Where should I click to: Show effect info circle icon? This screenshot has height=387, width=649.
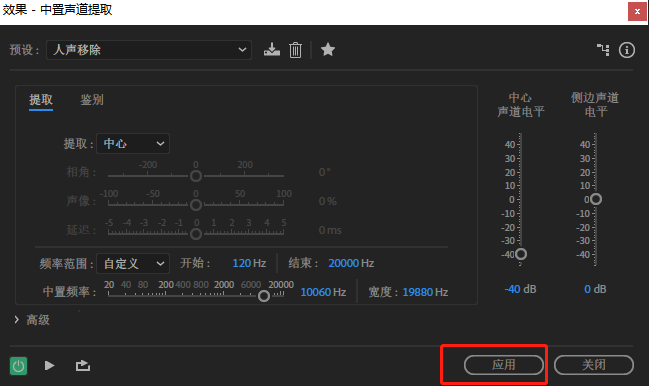(x=627, y=50)
